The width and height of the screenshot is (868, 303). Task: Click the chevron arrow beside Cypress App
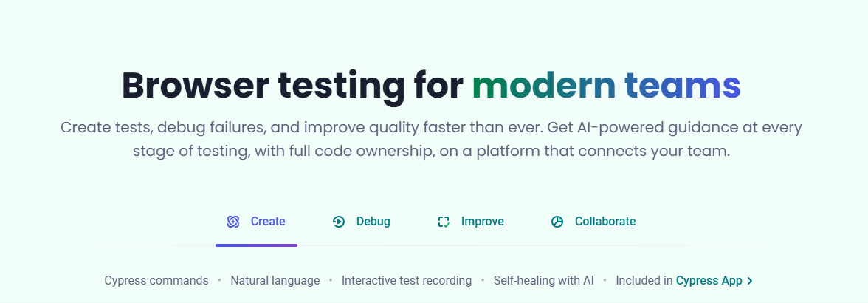point(750,281)
